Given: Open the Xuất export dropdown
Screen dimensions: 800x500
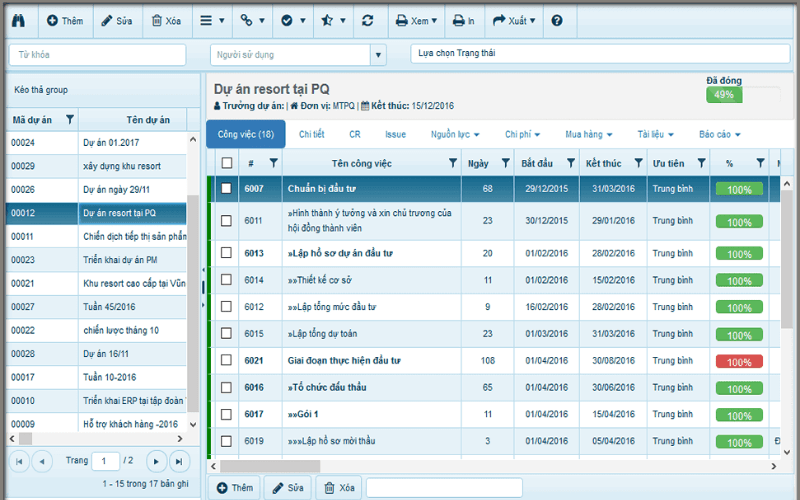Looking at the screenshot, I should coord(514,20).
